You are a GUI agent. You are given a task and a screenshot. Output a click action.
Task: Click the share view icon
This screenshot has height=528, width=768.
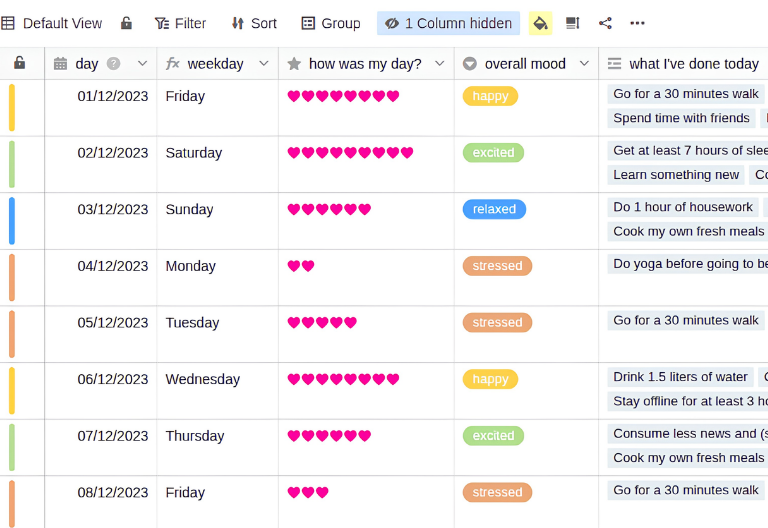[605, 23]
